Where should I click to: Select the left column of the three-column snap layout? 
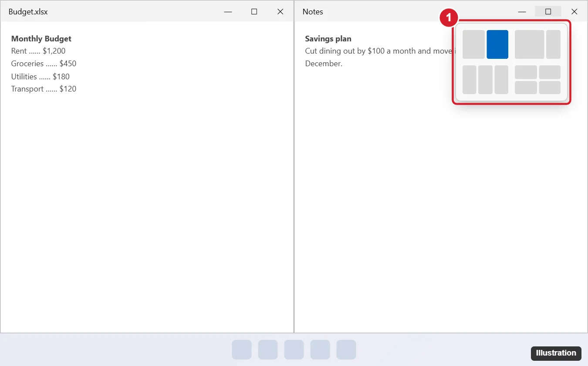(x=470, y=80)
